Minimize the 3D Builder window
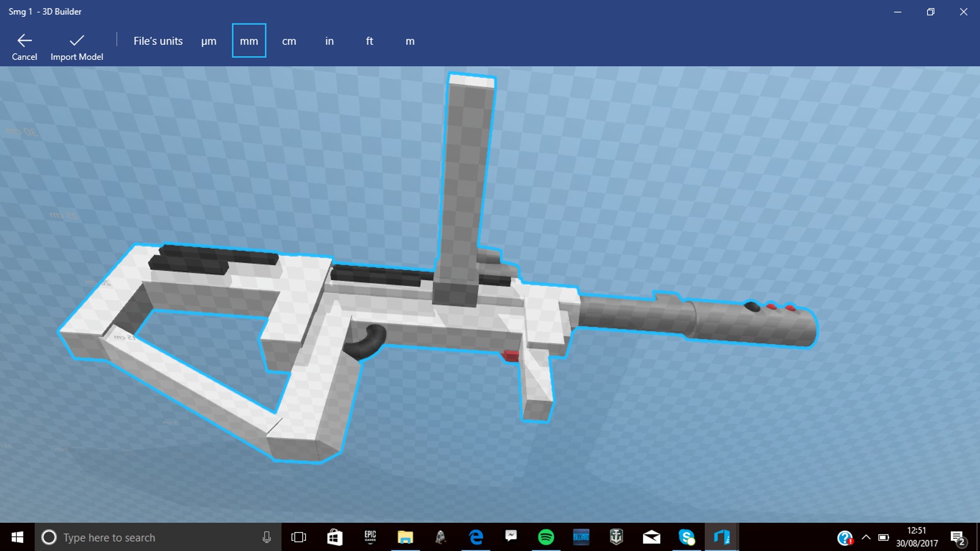This screenshot has width=980, height=551. (x=898, y=12)
